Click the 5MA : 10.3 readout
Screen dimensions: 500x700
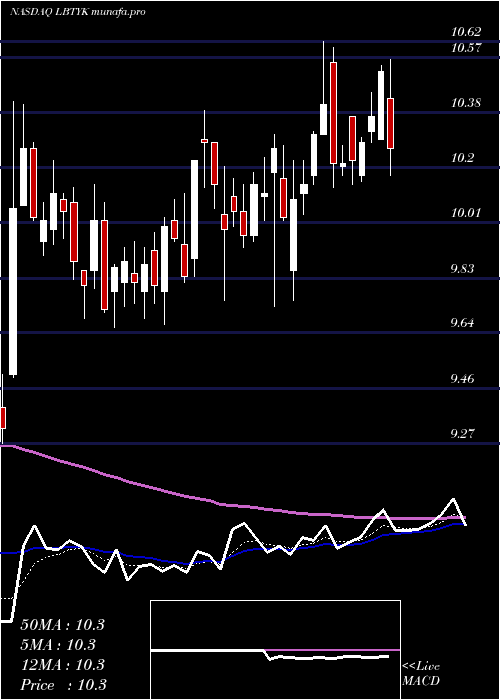pyautogui.click(x=58, y=645)
